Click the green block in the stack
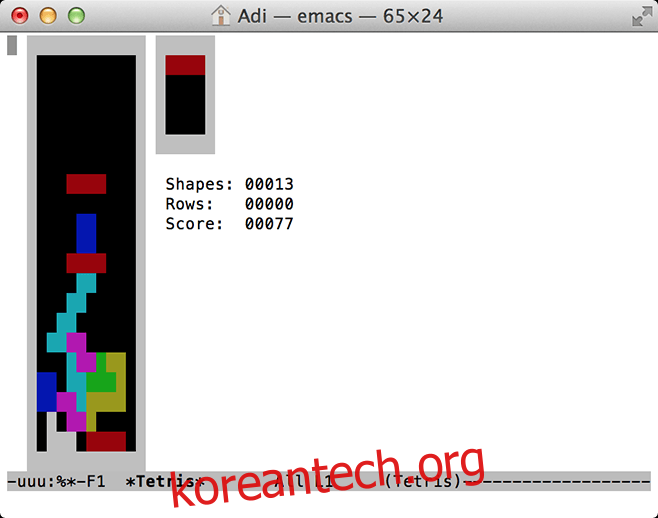Viewport: 658px width, 518px height. pyautogui.click(x=101, y=377)
